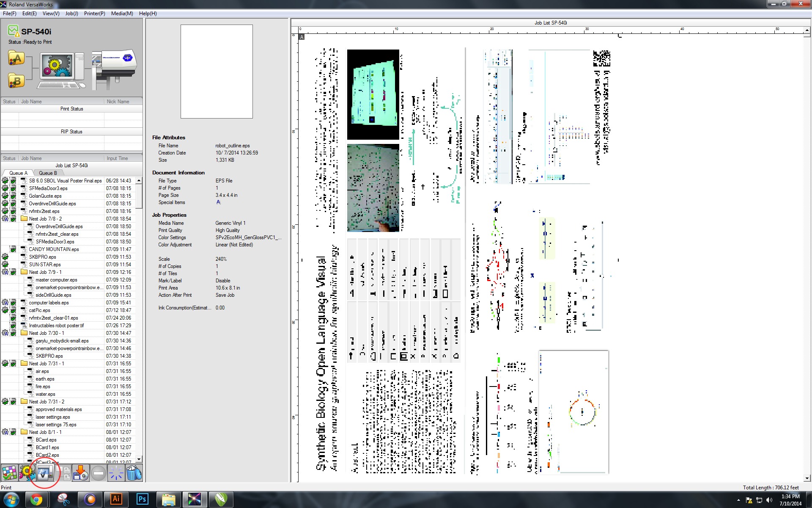The height and width of the screenshot is (508, 812).
Task: Click the RIP status icon for SKBPRO.eps 07/09
Action: (5, 257)
